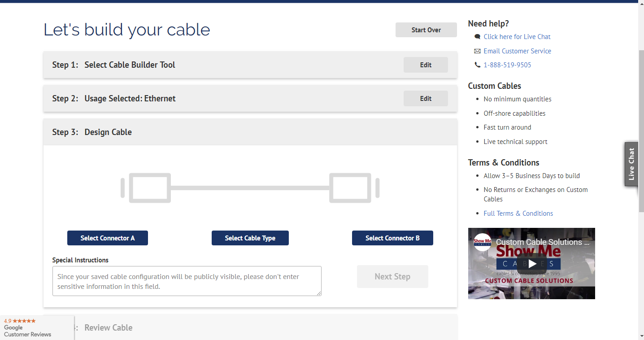Screen dimensions: 644x340
Task: Open the Select Connector A chooser
Action: click(x=108, y=238)
